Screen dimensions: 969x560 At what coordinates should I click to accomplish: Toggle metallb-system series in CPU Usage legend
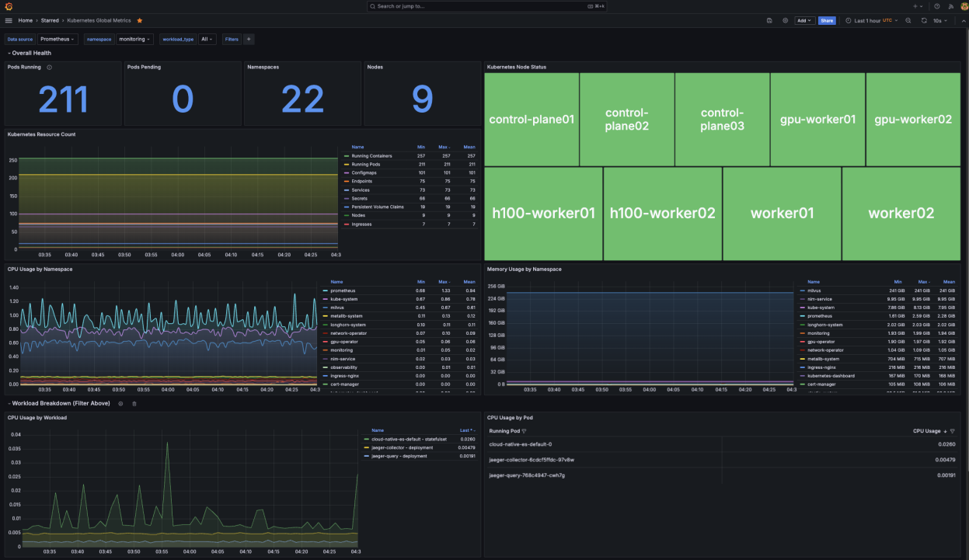[x=346, y=316]
